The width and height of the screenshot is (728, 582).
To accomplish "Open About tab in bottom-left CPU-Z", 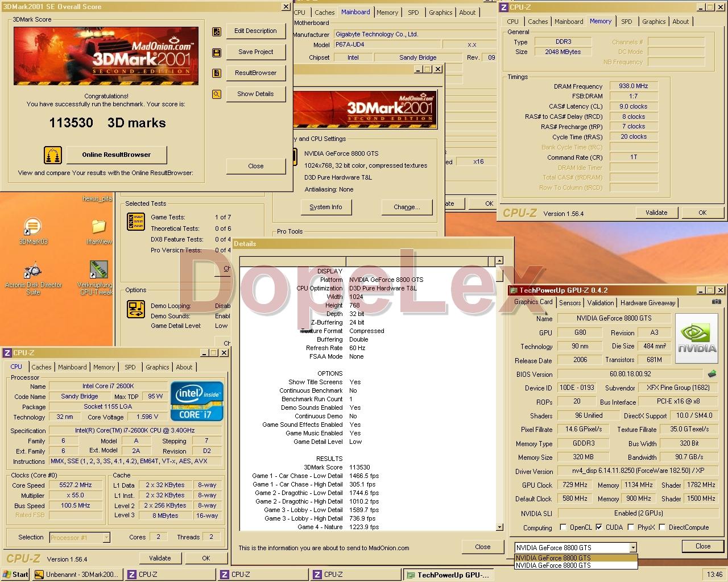I will click(184, 367).
